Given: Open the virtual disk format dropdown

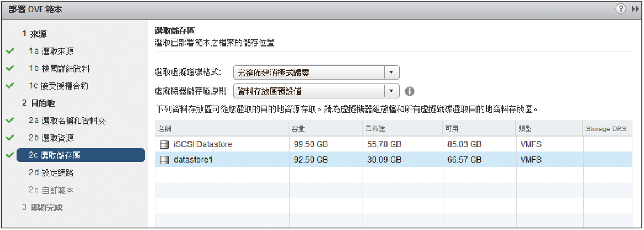Looking at the screenshot, I should [x=316, y=72].
